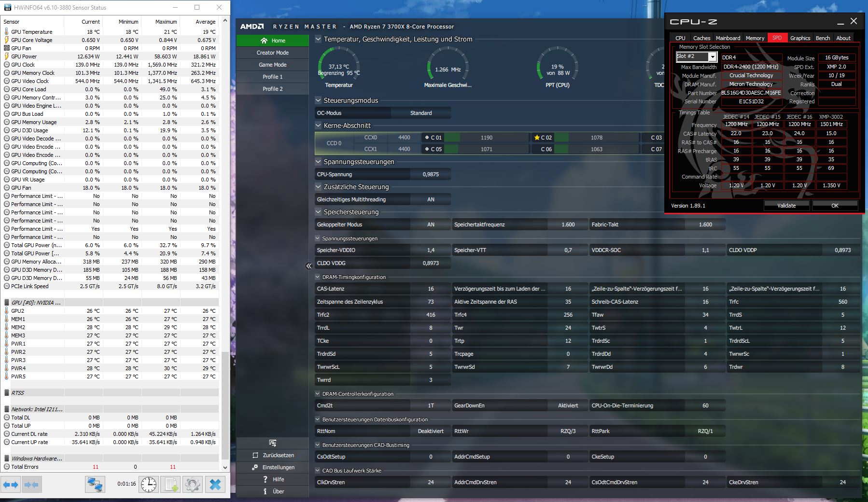
Task: Collapse Ryzen Master sidebar with double-chevron
Action: click(309, 266)
